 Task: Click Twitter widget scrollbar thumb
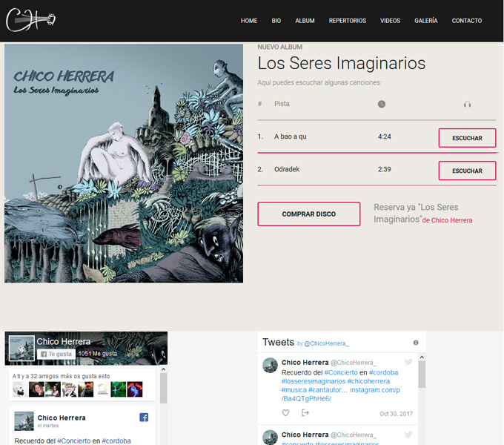coord(422,375)
